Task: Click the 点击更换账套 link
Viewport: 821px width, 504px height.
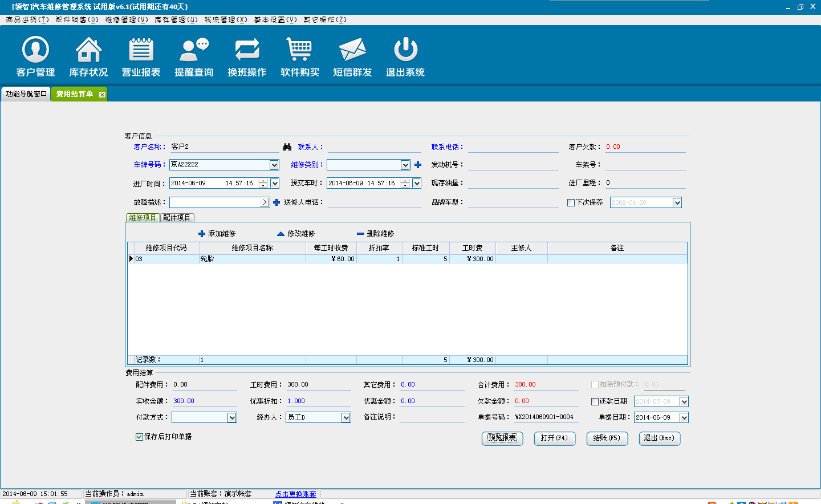Action: pyautogui.click(x=295, y=494)
